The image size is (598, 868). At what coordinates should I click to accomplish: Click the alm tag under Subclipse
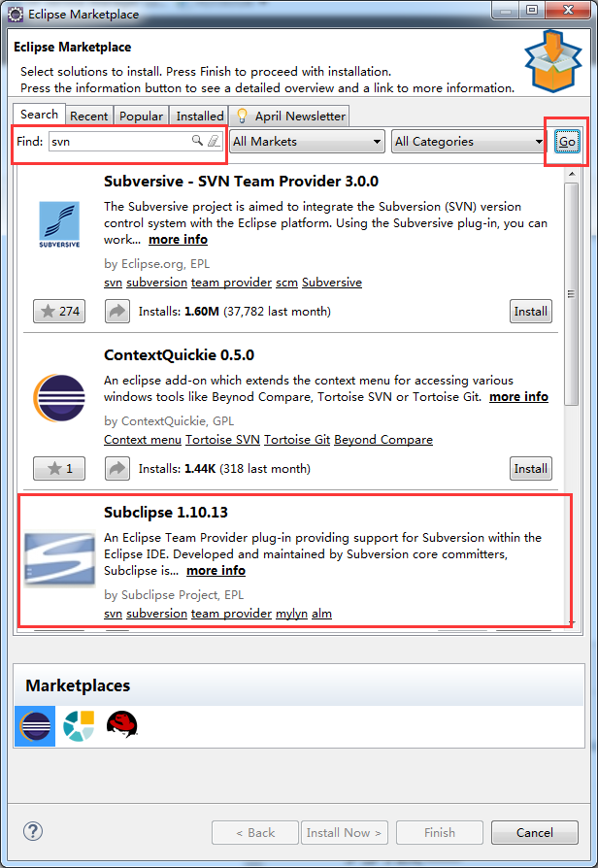click(321, 614)
